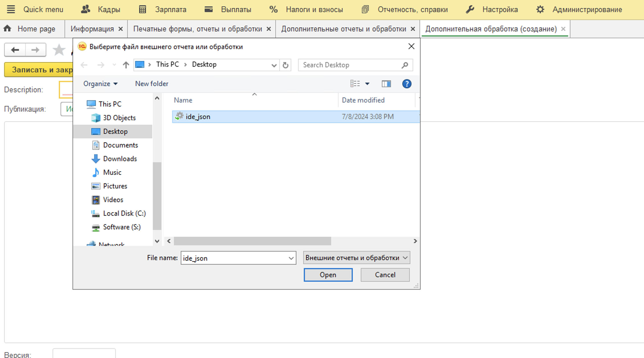Select Downloads in the navigation tree
The image size is (644, 358).
click(x=120, y=159)
